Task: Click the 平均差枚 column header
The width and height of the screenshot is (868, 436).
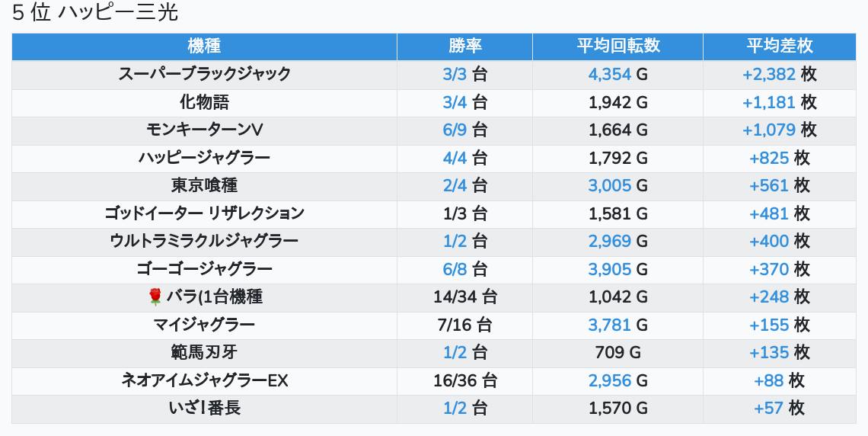Action: pos(779,46)
